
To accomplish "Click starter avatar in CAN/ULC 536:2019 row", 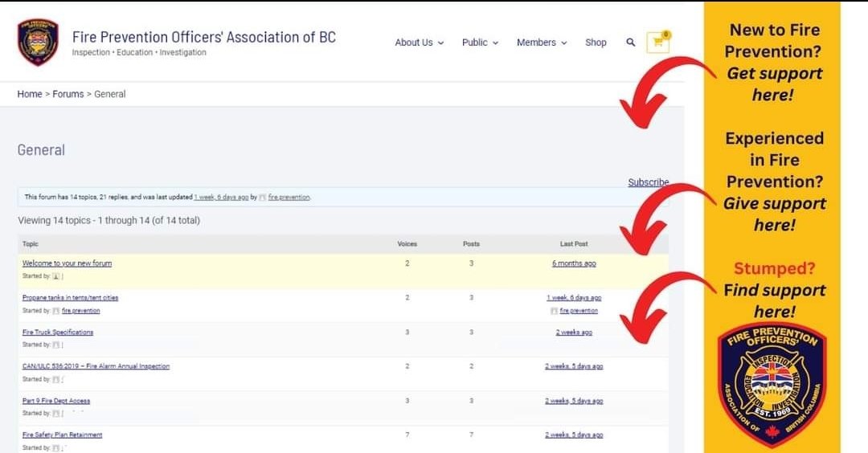I will coord(56,379).
